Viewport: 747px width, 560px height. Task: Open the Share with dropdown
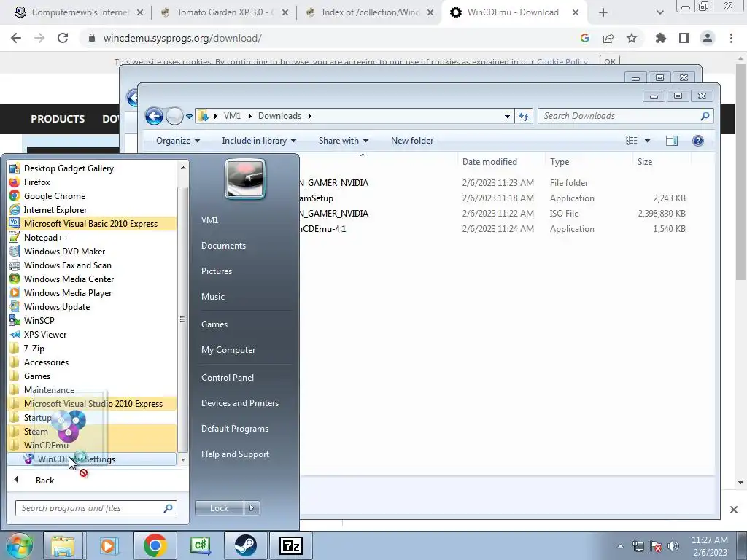pyautogui.click(x=343, y=141)
